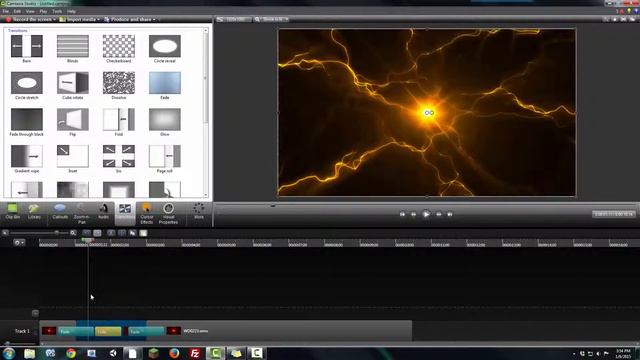
Task: Open the Edit menu
Action: tap(17, 11)
